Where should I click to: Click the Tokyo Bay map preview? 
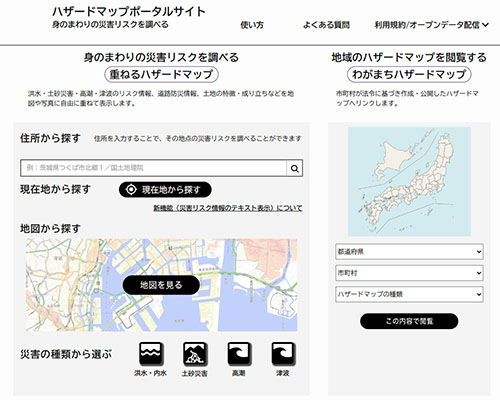point(161,285)
